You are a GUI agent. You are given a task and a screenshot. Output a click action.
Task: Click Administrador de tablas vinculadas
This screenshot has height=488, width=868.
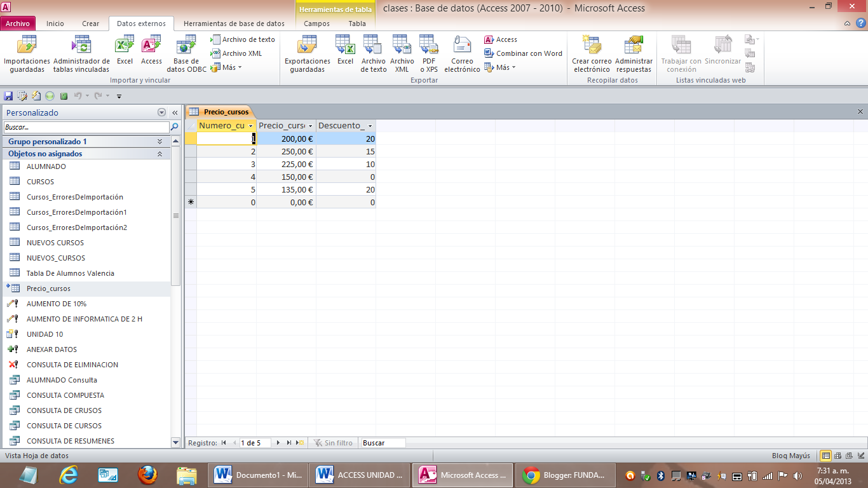[x=81, y=51]
